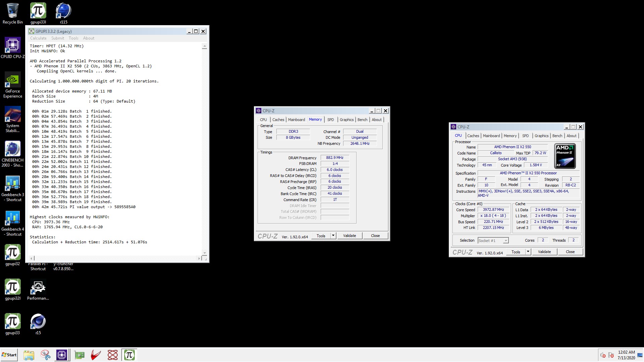Open Graphics tab in right CPU-Z window
The image size is (644, 362).
click(x=541, y=136)
